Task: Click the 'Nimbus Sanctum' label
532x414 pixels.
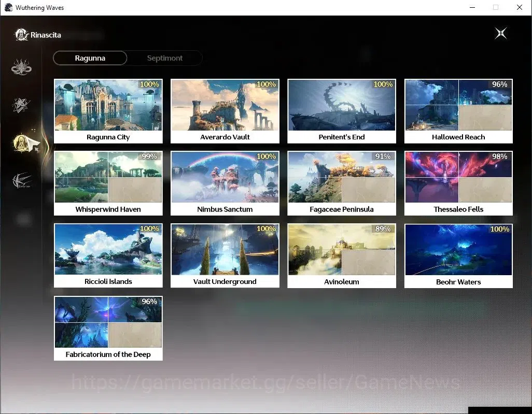Action: click(x=225, y=209)
